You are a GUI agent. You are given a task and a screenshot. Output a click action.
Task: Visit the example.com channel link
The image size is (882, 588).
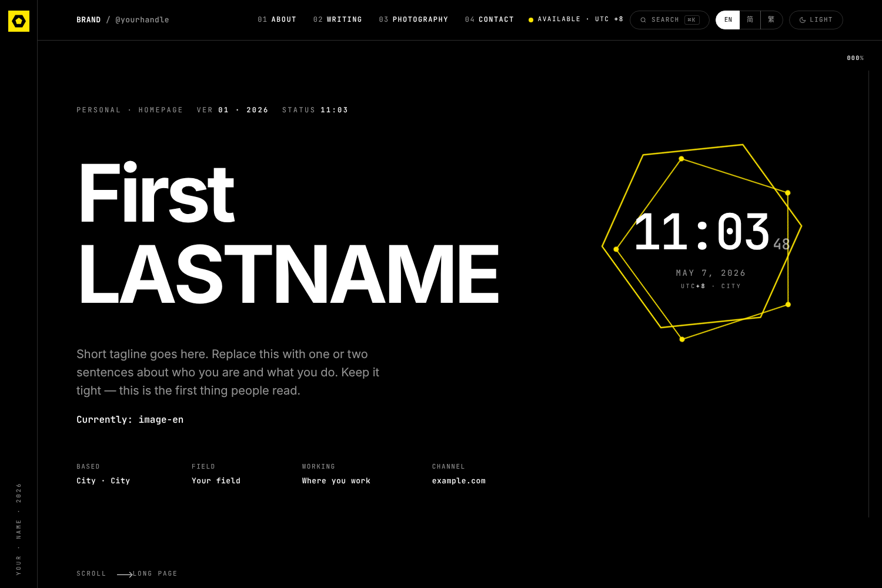(x=459, y=481)
